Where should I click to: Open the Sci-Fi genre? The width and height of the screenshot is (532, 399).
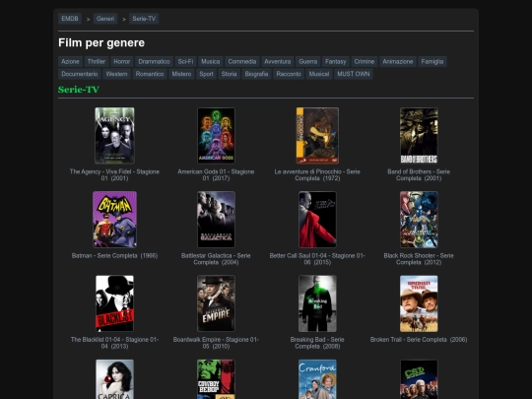(x=185, y=62)
